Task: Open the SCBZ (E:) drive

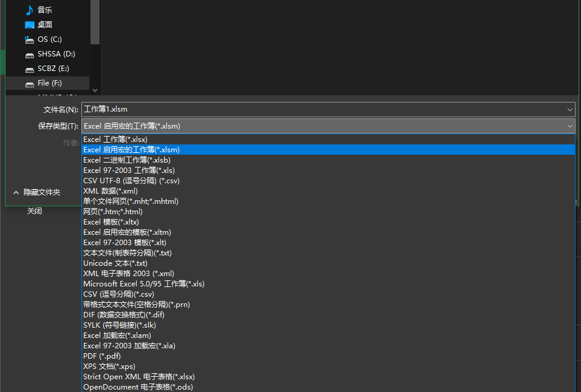Action: tap(53, 69)
